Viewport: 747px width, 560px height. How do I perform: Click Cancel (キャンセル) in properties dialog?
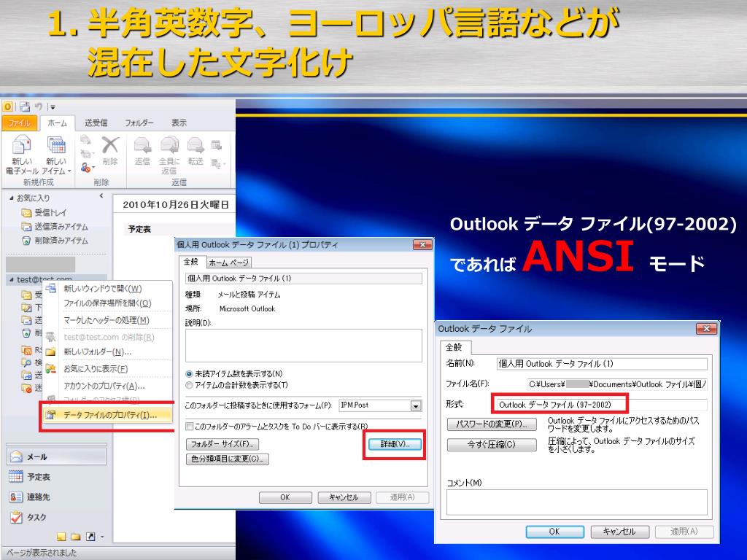[x=344, y=497]
